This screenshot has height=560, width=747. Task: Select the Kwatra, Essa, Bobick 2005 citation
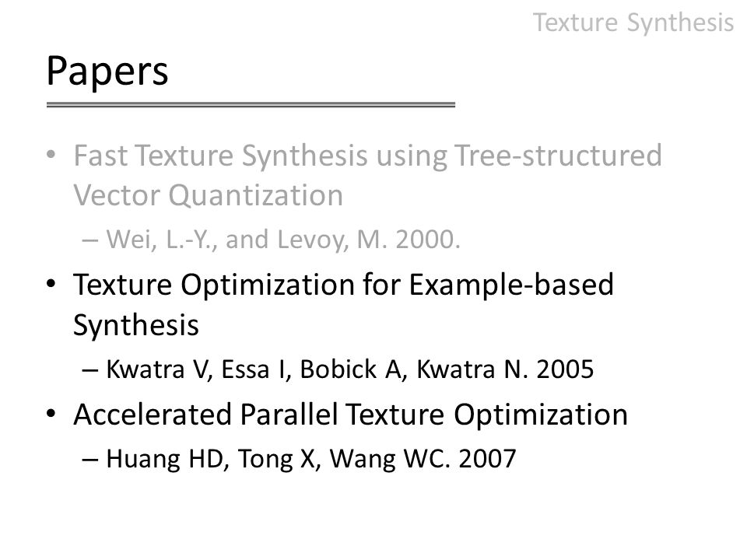click(x=349, y=369)
